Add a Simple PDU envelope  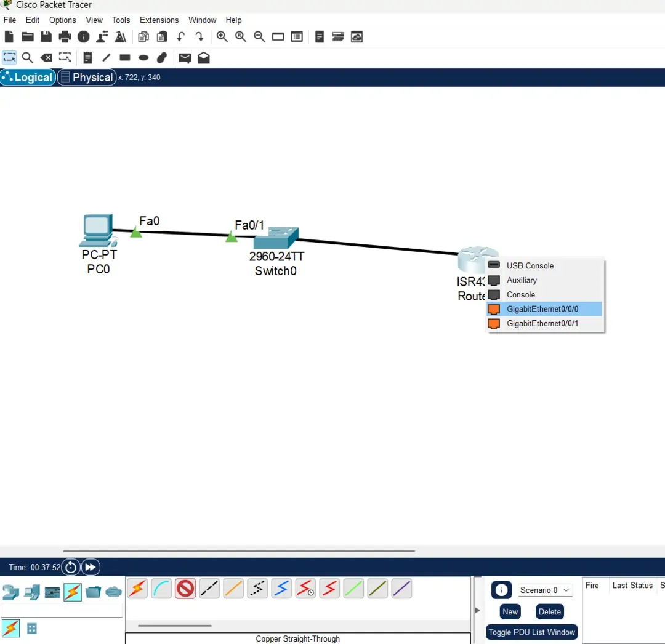[x=185, y=58]
